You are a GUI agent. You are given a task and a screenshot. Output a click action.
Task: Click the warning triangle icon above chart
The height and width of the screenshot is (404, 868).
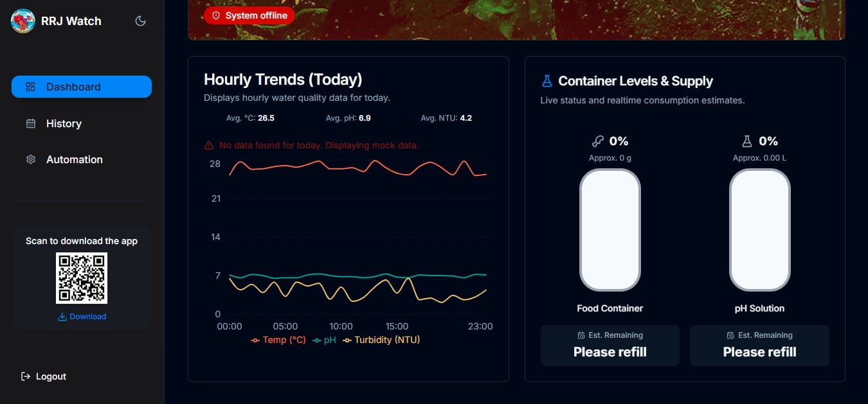click(209, 146)
